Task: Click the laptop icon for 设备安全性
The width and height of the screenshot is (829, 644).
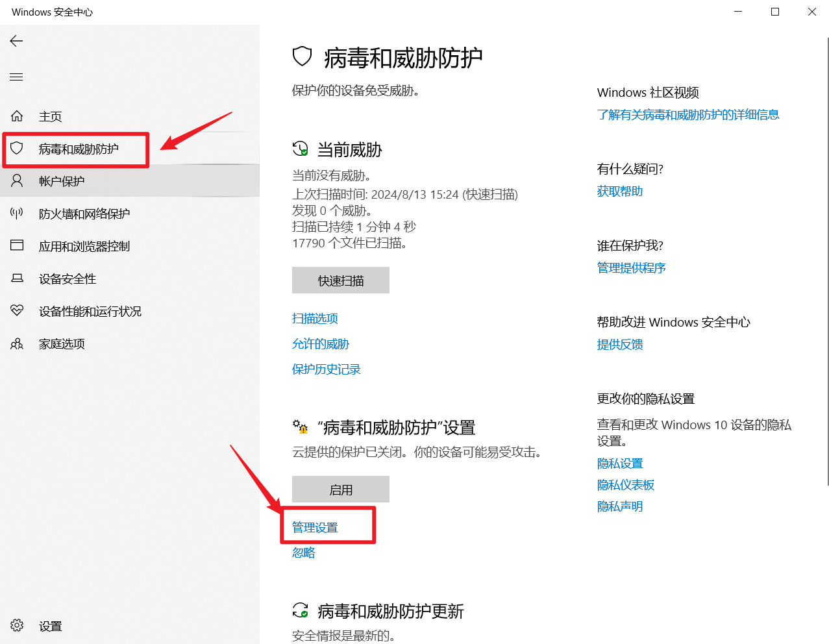Action: (x=17, y=279)
